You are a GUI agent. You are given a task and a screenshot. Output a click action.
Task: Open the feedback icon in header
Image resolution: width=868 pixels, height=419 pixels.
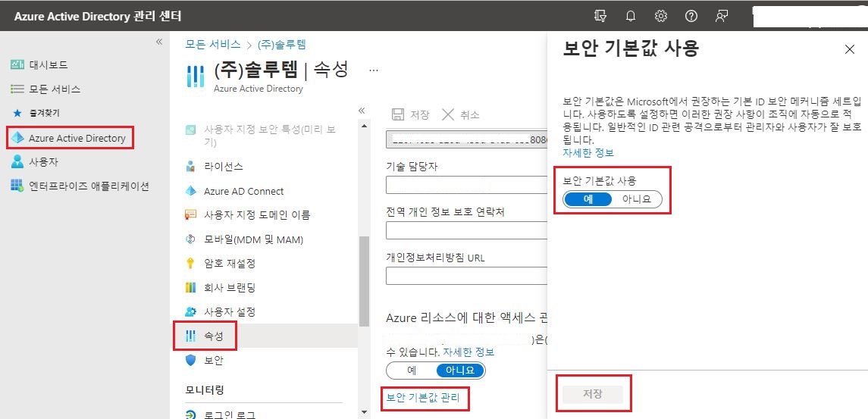[721, 16]
